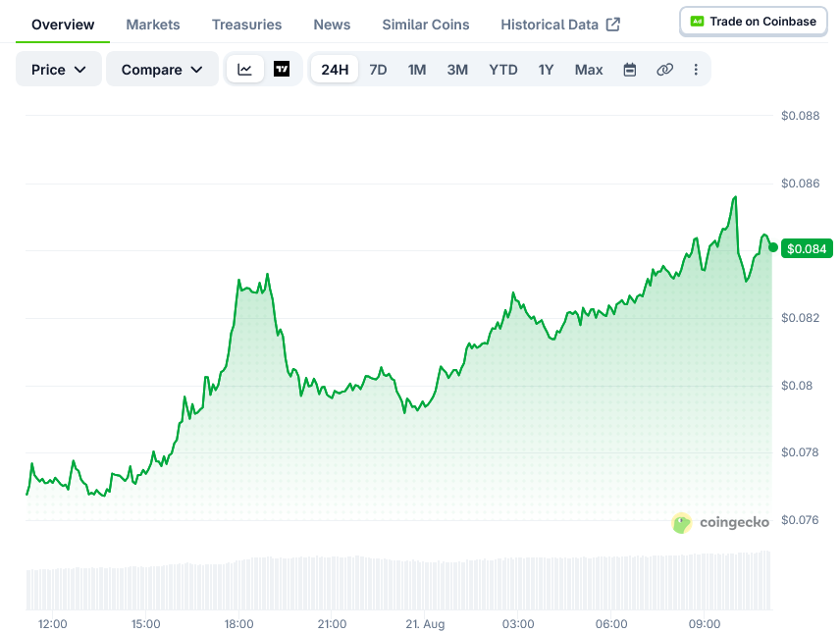Select the 3M time range
This screenshot has width=840, height=634.
(x=457, y=70)
